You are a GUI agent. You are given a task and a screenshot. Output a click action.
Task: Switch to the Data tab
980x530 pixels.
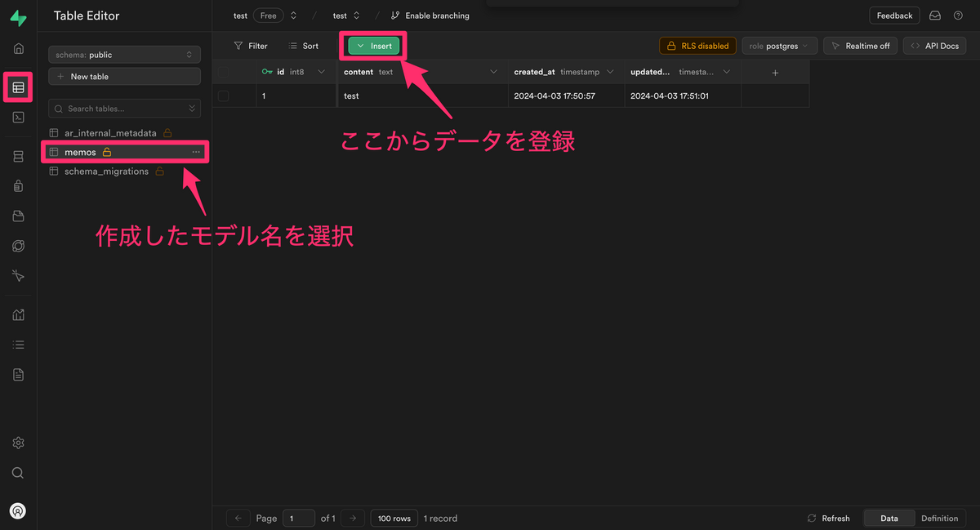click(889, 518)
